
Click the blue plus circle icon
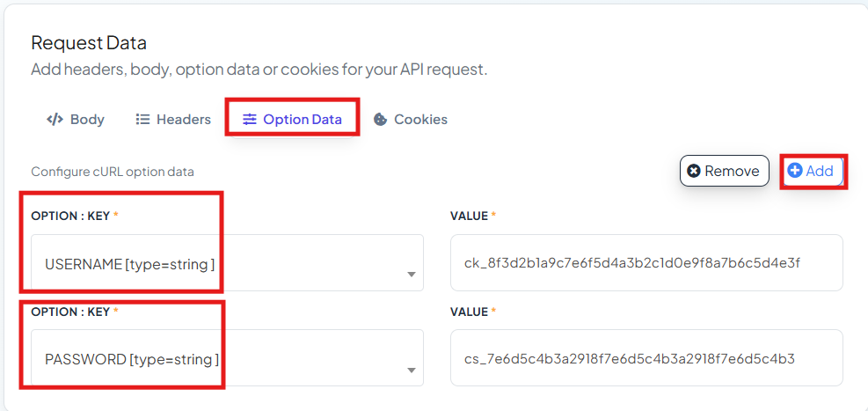click(795, 171)
